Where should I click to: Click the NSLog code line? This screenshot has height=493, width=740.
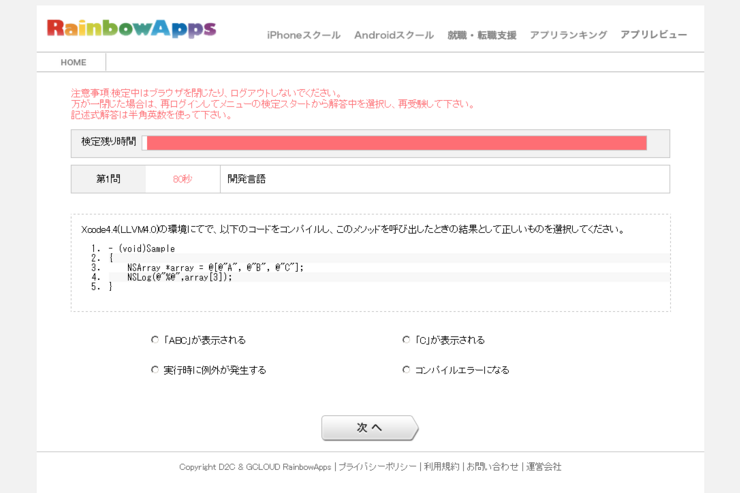pos(179,277)
